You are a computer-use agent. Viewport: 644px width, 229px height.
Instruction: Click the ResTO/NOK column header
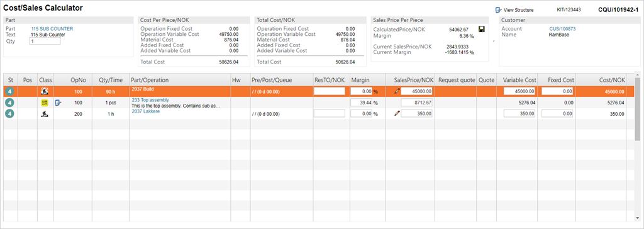[331, 80]
